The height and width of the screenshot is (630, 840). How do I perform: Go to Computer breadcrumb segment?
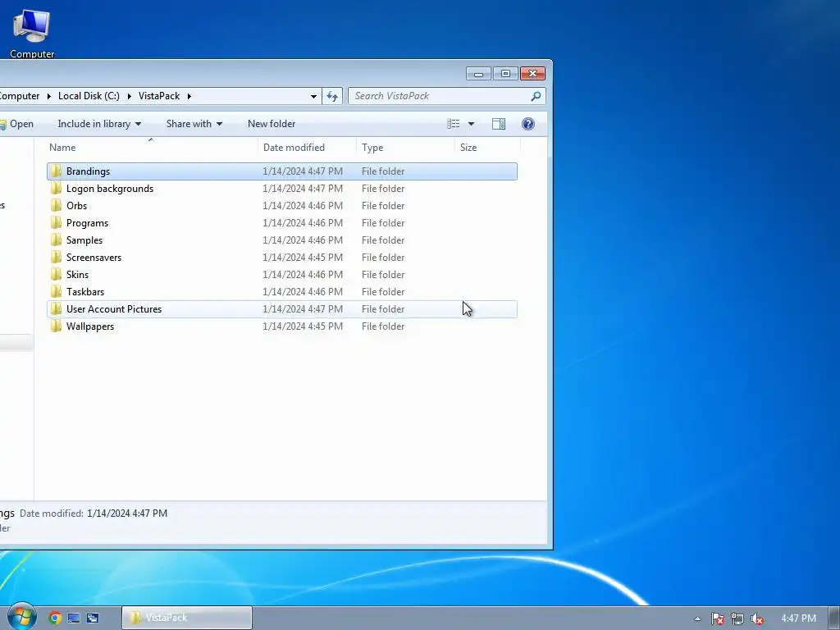(20, 96)
